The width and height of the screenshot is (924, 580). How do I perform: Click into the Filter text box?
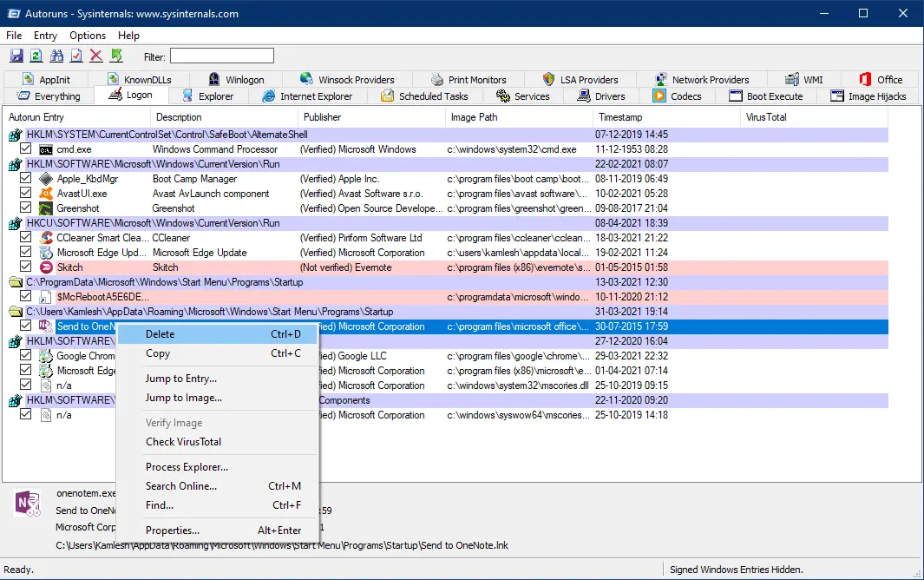point(222,56)
